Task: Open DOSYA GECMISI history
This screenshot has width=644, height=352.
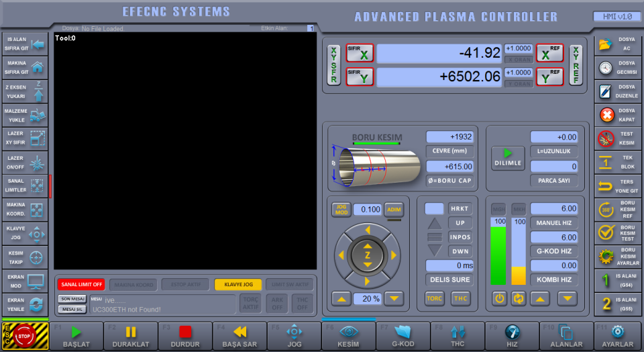Action: 618,68
